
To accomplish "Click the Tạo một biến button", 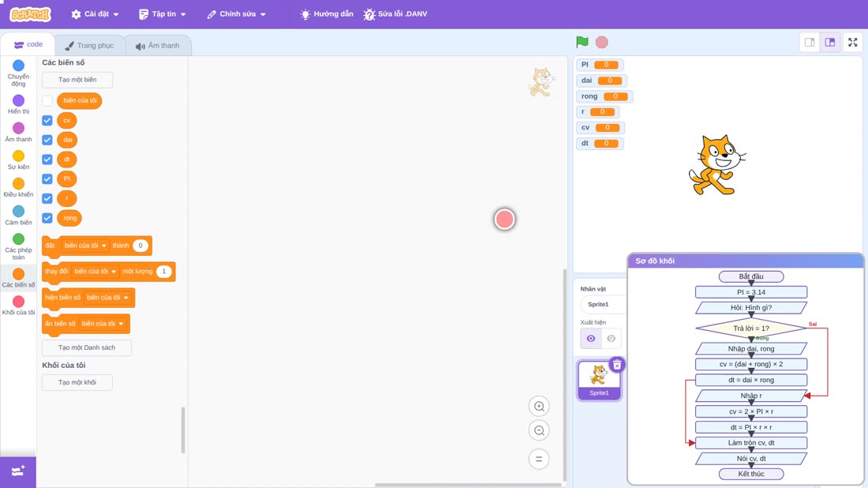I will (77, 80).
